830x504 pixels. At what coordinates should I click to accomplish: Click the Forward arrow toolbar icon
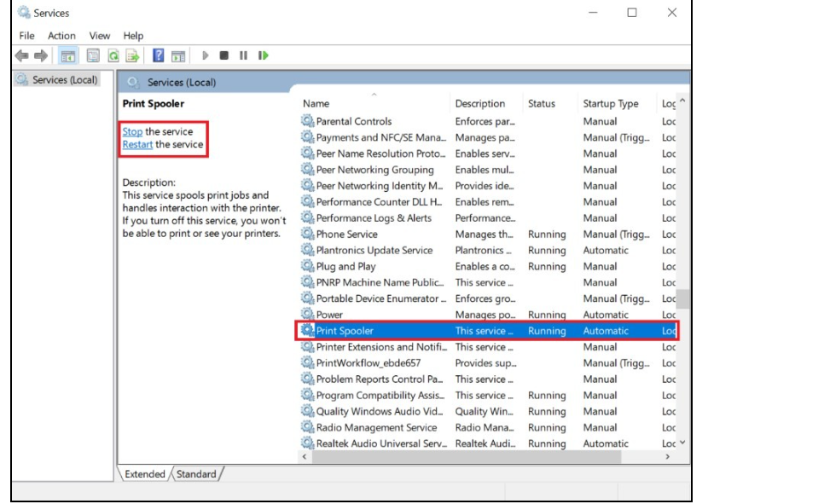click(41, 55)
